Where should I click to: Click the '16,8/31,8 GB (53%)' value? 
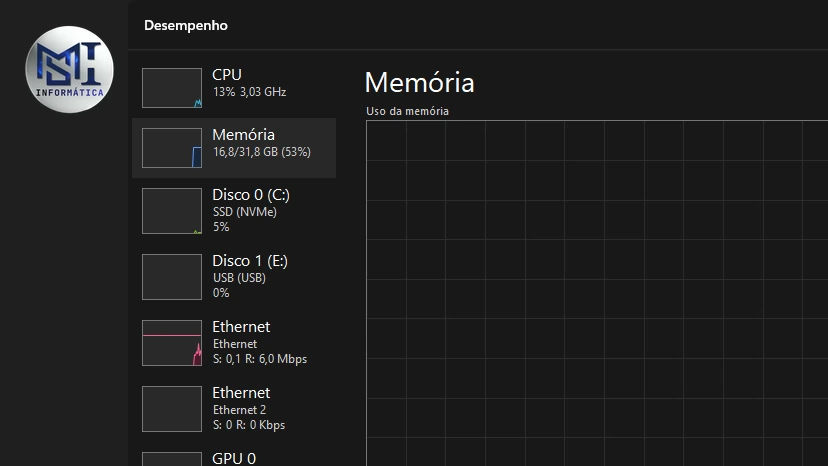(262, 152)
